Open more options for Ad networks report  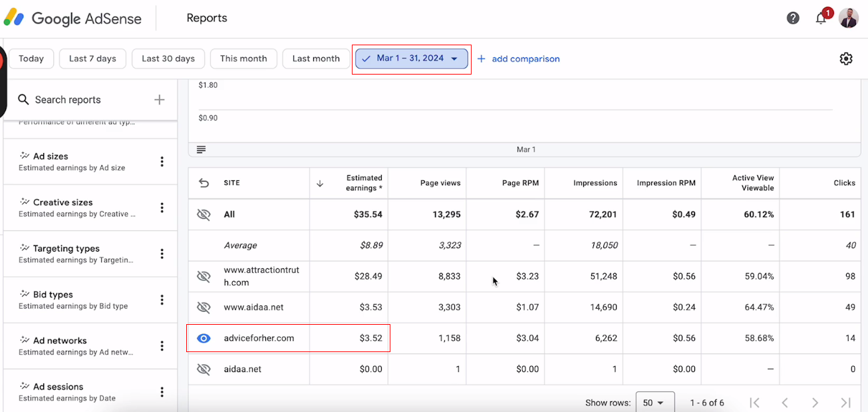tap(162, 345)
